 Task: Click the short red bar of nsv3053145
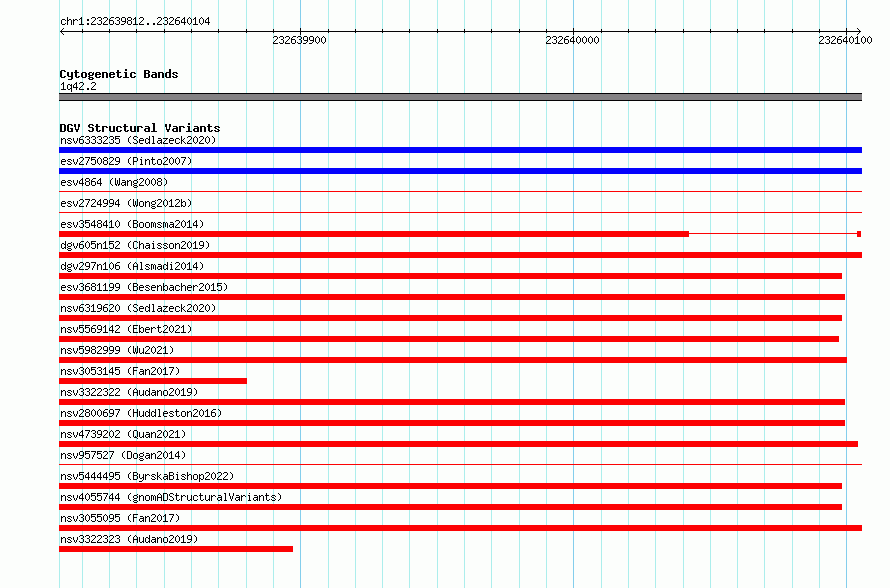click(153, 381)
